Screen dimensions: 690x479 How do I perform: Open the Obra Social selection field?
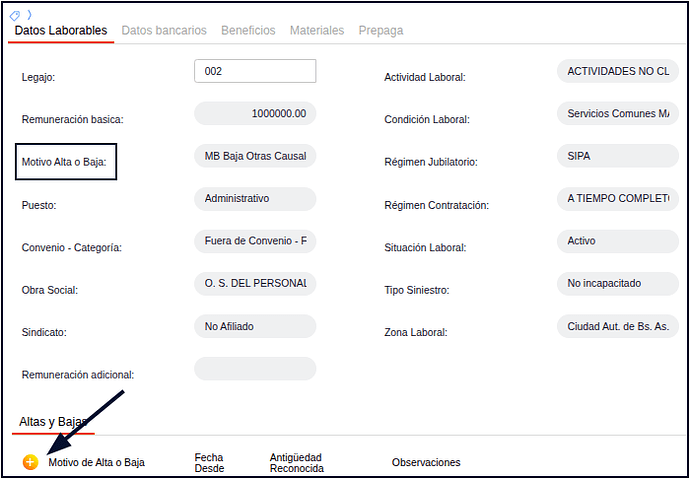point(255,284)
